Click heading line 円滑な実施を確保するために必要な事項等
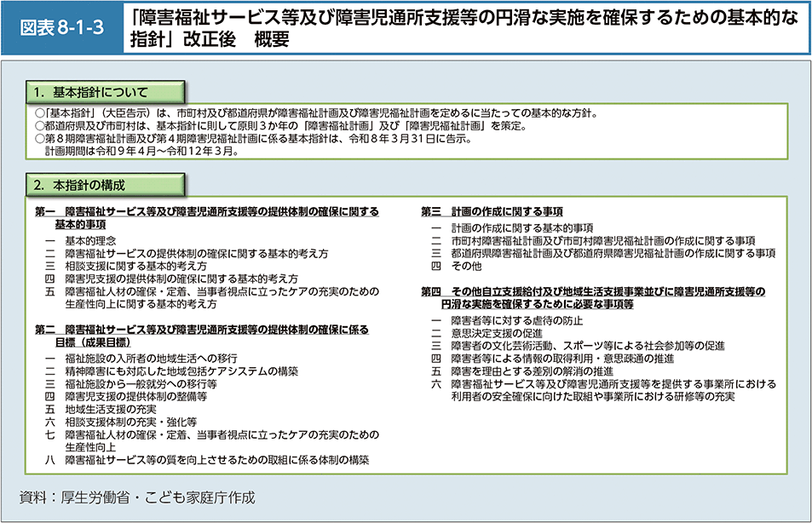This screenshot has height=523, width=812. point(538,304)
